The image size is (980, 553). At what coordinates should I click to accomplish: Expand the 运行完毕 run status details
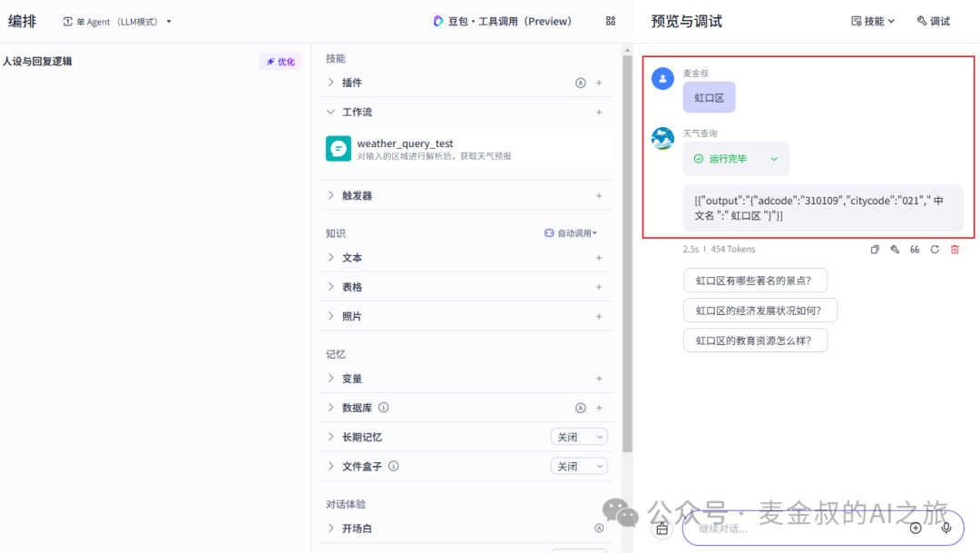pyautogui.click(x=736, y=159)
